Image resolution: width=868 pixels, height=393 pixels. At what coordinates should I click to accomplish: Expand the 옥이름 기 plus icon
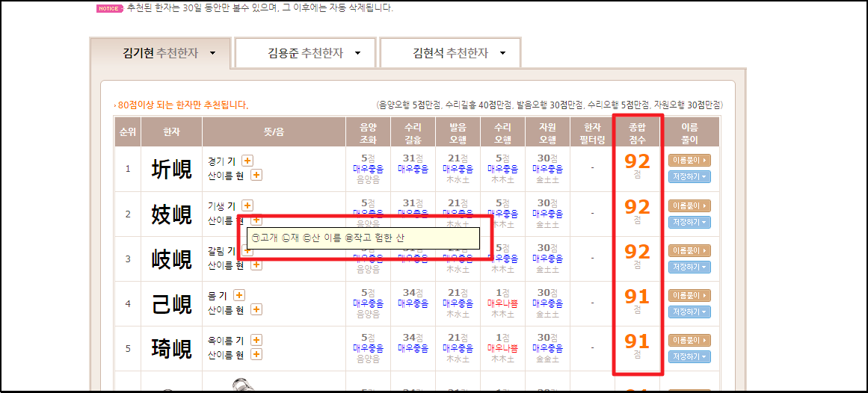click(x=256, y=341)
